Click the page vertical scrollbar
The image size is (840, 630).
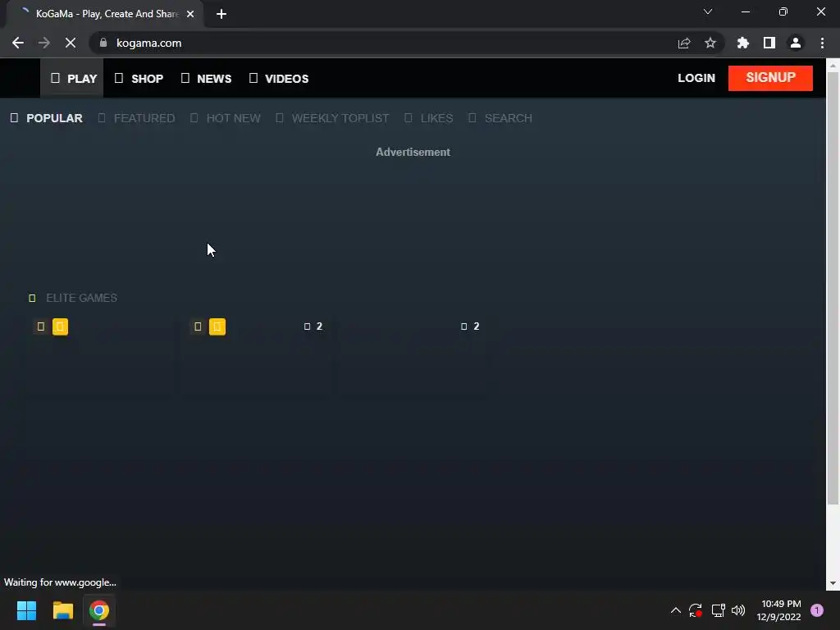click(x=833, y=289)
